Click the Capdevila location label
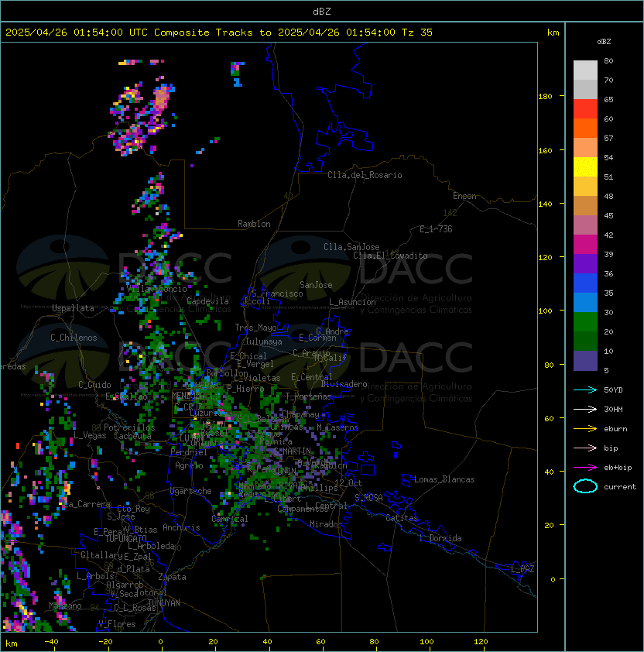 [207, 301]
